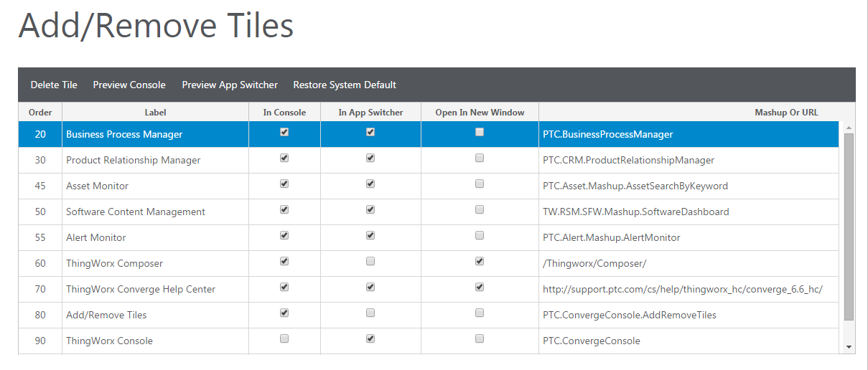Uncheck In App Switcher for Alert Monitor
868x370 pixels.
370,235
